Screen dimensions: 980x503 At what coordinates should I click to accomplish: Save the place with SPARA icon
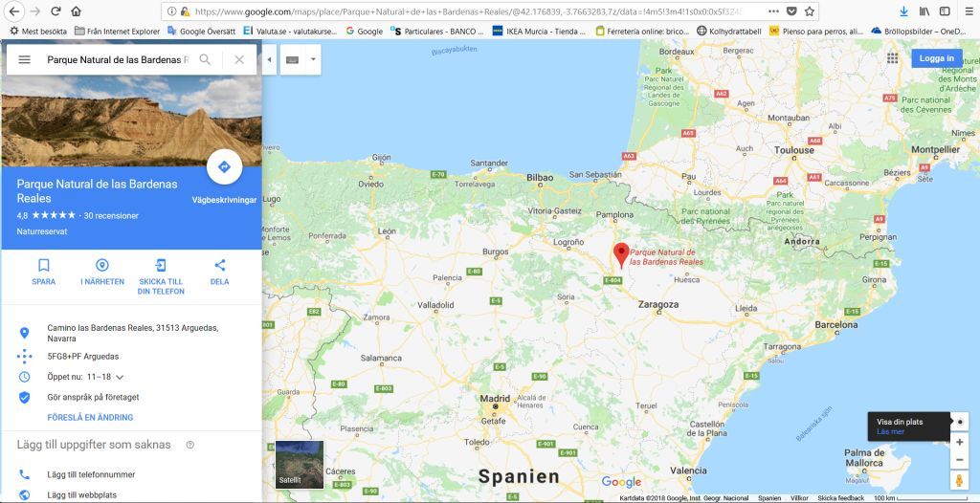[x=44, y=265]
